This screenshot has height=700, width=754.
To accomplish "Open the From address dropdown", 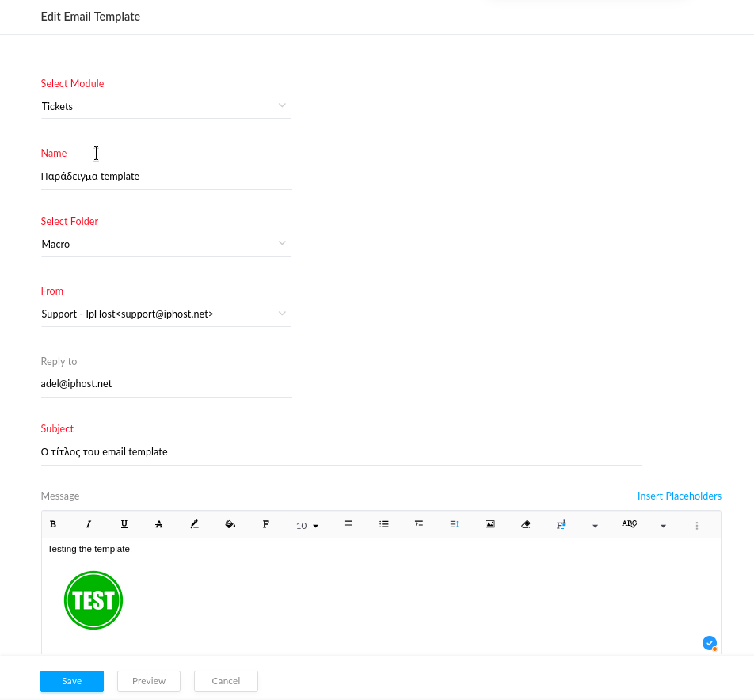I will tap(166, 314).
